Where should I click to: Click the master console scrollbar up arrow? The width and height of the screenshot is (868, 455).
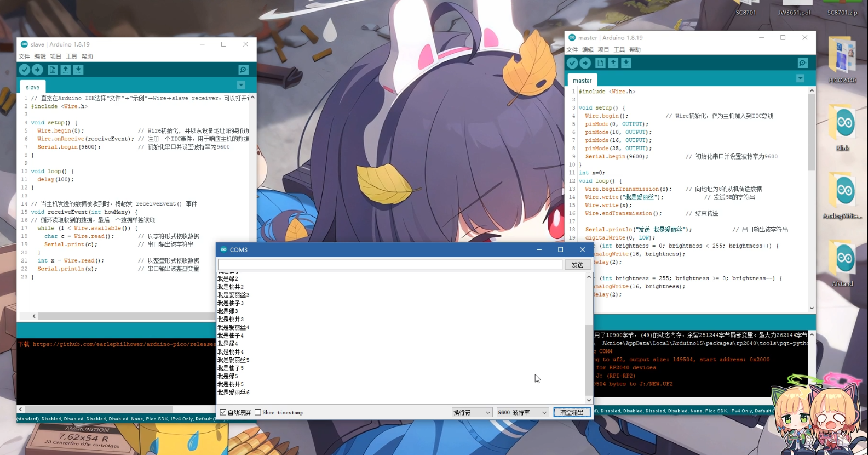tap(812, 334)
